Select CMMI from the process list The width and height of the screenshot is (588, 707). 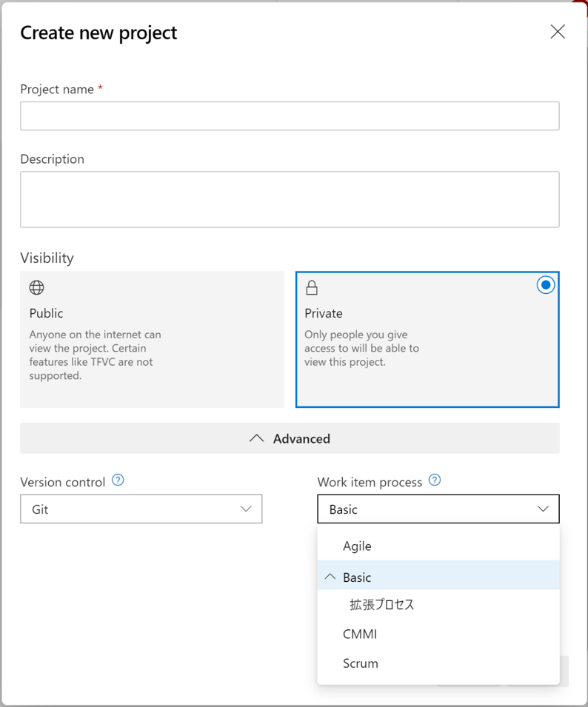358,634
